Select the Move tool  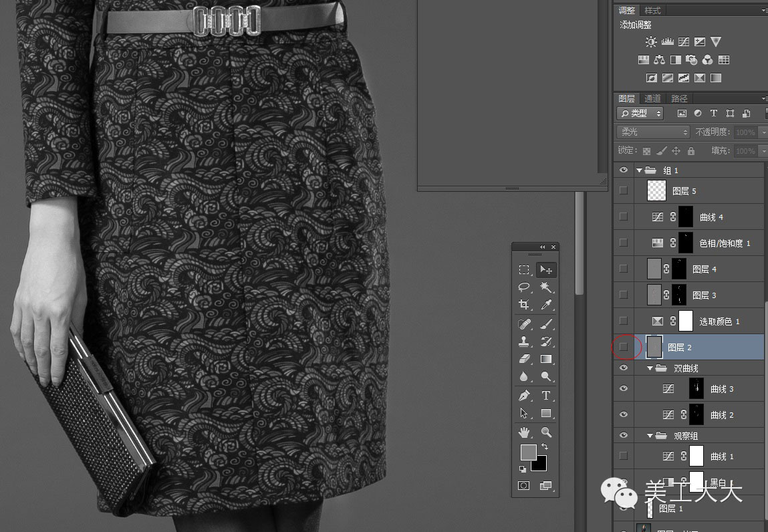point(545,270)
